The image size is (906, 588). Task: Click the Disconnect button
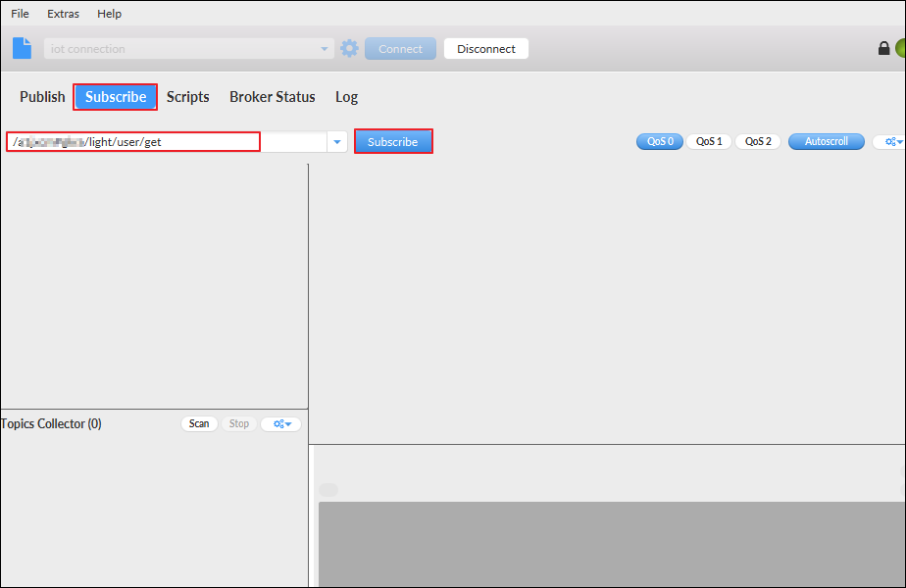point(485,47)
